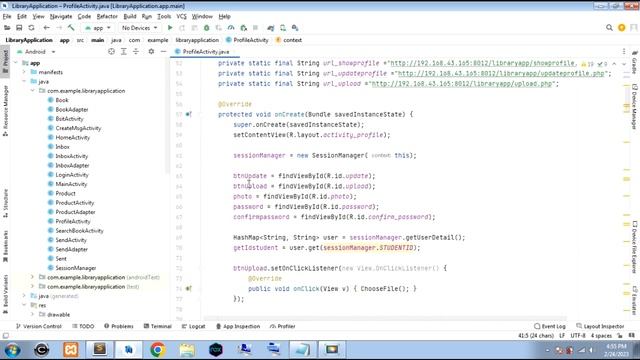
Task: Open the VCS menu
Action: (181, 16)
